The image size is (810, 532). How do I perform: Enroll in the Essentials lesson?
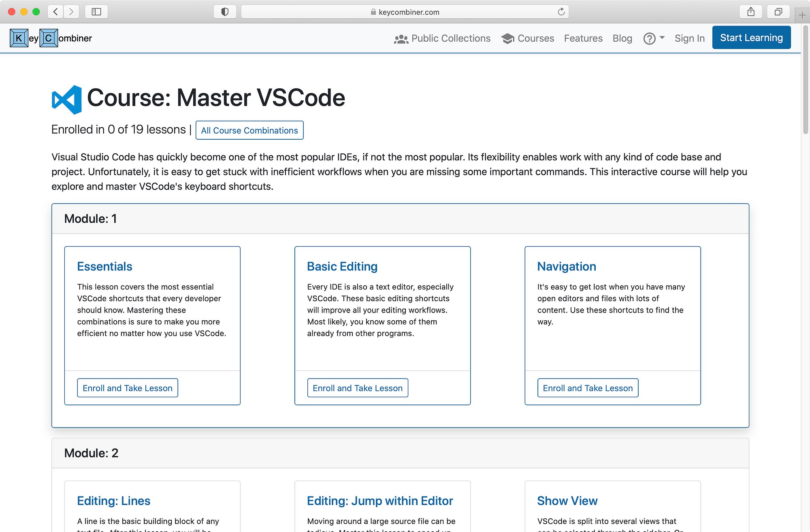click(128, 388)
